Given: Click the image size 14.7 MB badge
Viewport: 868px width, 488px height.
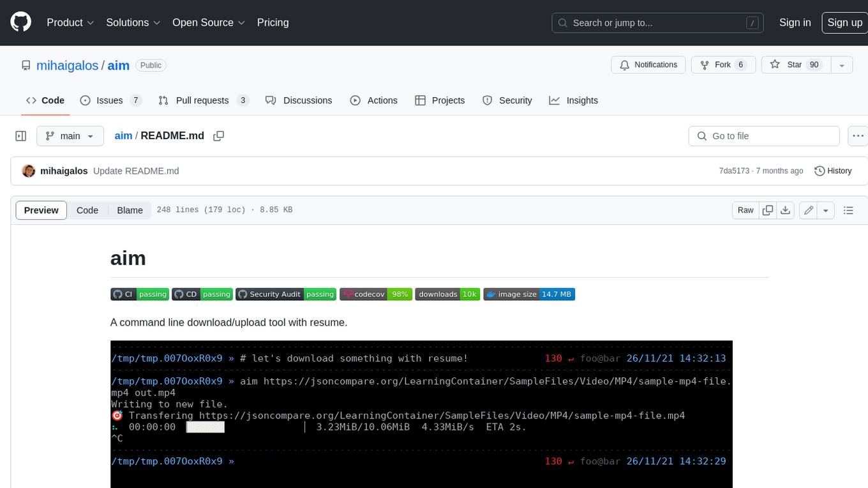Looking at the screenshot, I should point(529,294).
